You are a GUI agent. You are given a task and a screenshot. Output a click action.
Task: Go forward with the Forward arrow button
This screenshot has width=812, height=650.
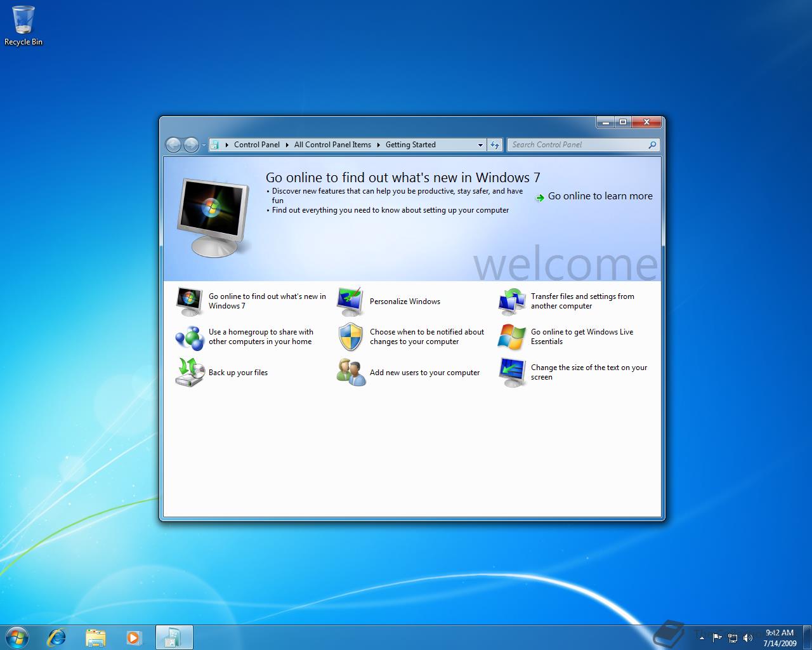point(191,145)
